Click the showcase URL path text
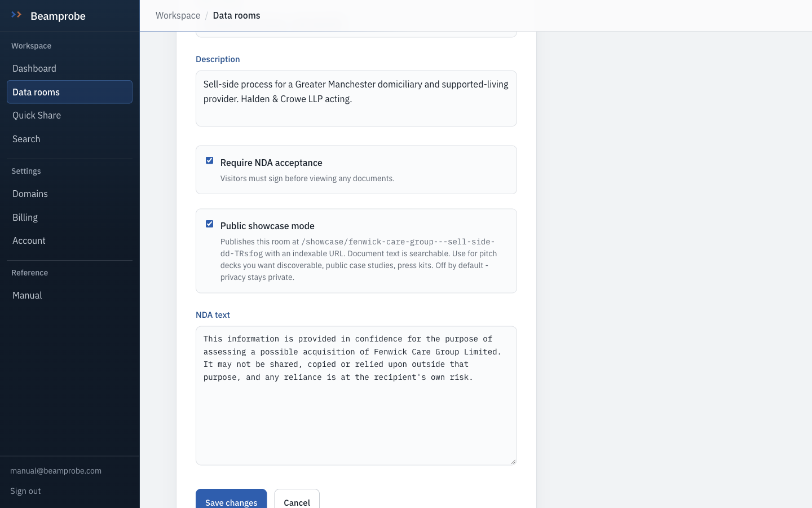The width and height of the screenshot is (812, 508). coord(358,247)
